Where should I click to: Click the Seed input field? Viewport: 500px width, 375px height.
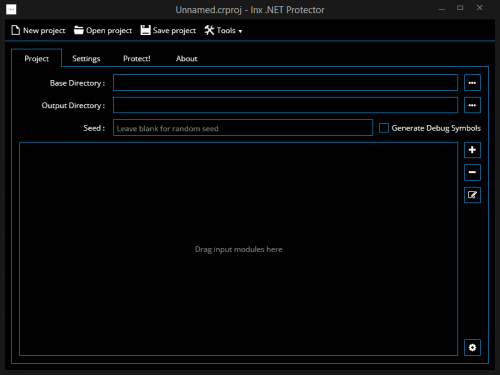243,128
